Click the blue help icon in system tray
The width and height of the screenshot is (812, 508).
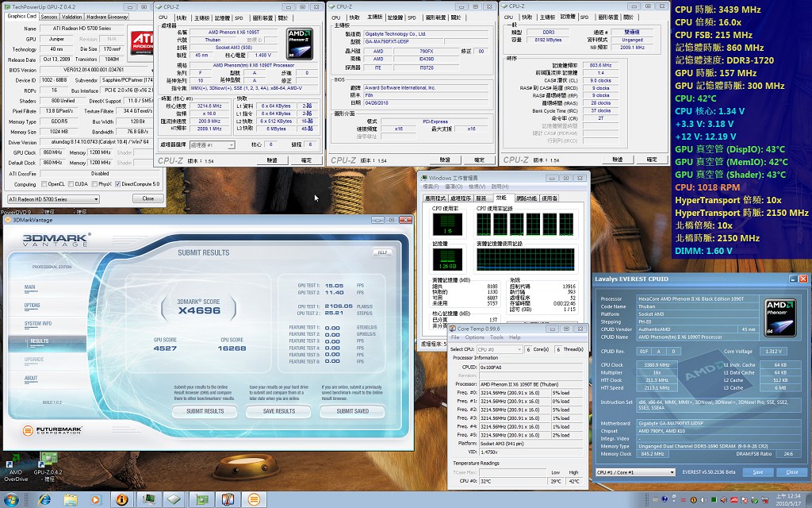coord(665,500)
